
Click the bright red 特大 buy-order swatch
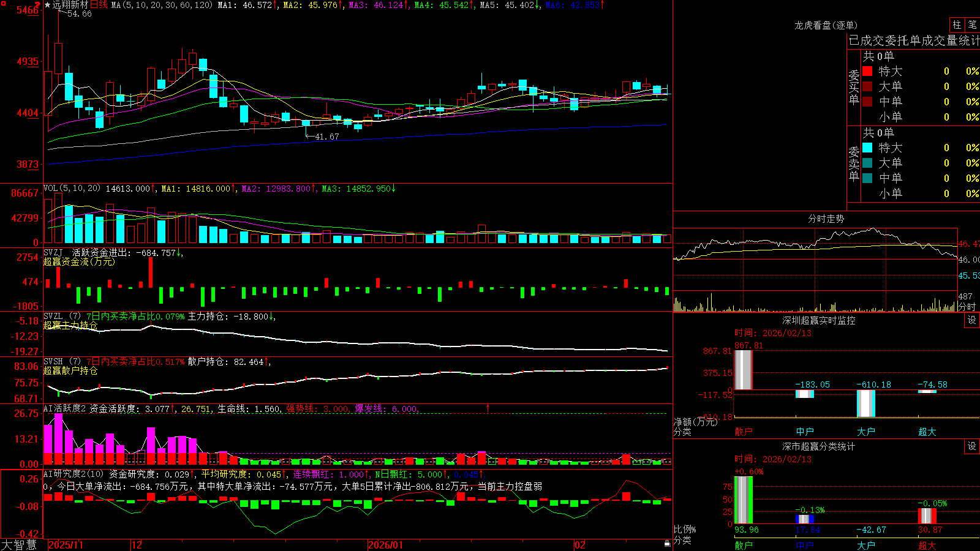867,71
